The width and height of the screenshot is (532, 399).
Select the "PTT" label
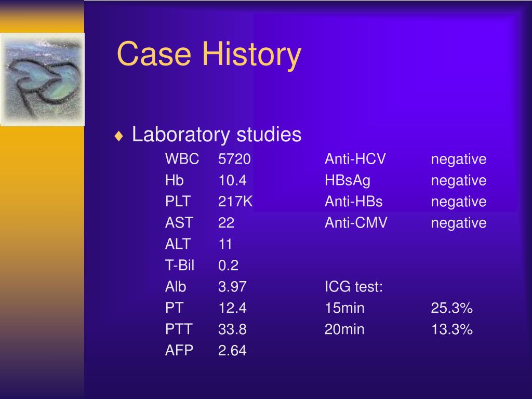179,329
